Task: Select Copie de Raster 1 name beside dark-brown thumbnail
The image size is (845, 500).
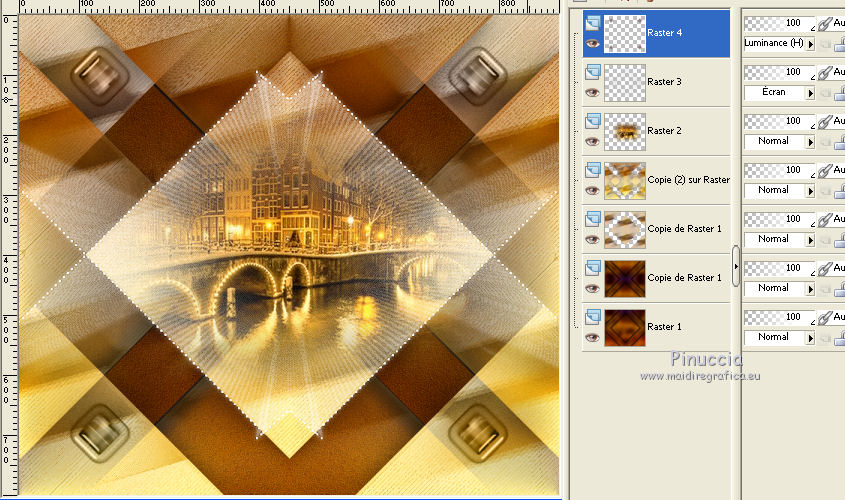Action: (684, 278)
